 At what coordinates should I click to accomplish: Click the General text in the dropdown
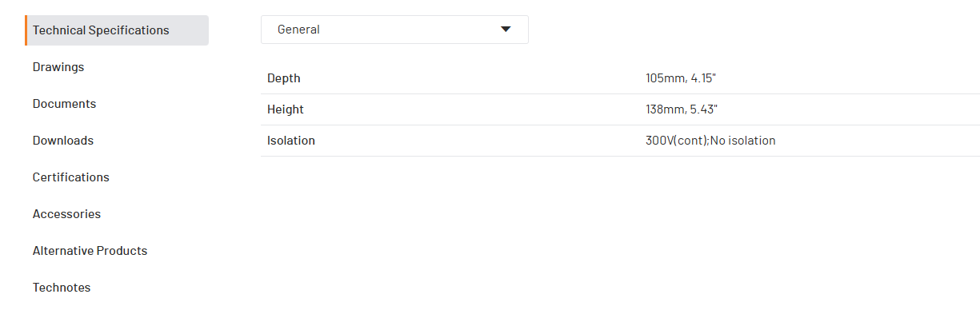[298, 30]
